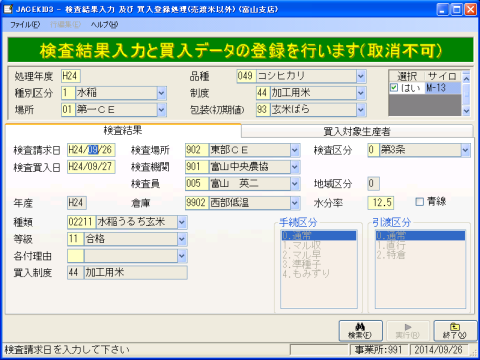The width and height of the screenshot is (480, 360).
Task: Click the application icon in title bar
Action: tap(8, 9)
